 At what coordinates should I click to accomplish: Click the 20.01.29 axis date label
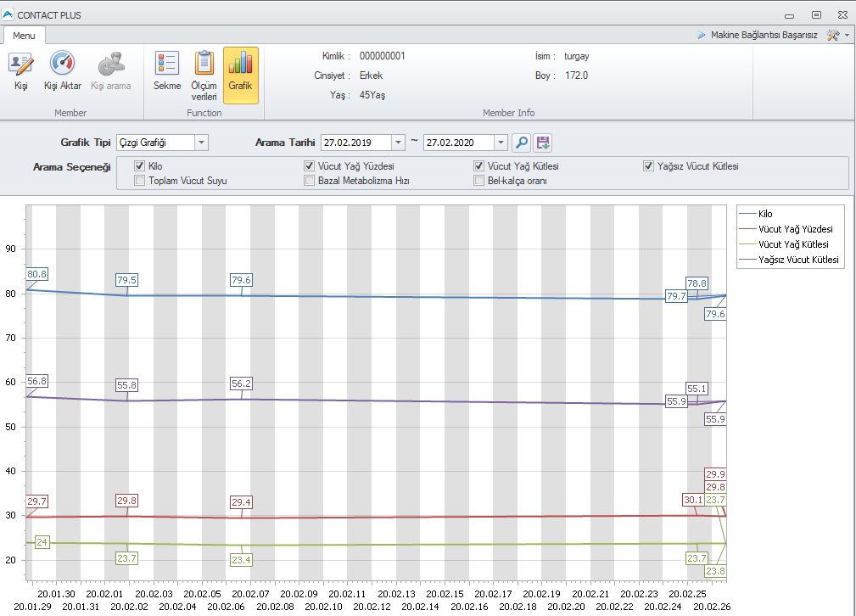(x=33, y=607)
